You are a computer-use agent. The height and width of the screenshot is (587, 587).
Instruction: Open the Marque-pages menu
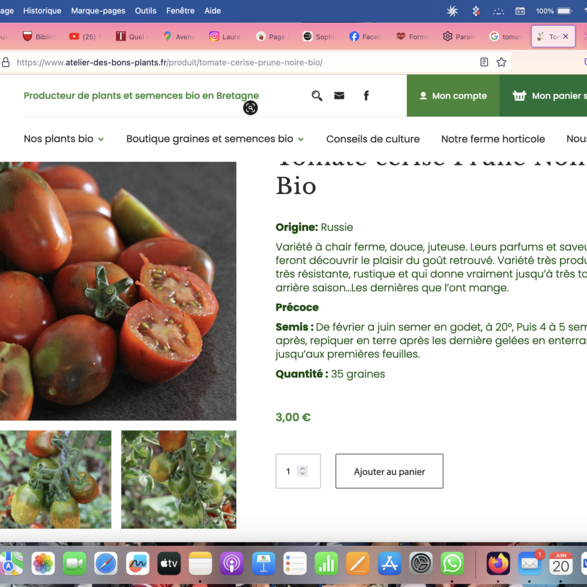(x=98, y=11)
